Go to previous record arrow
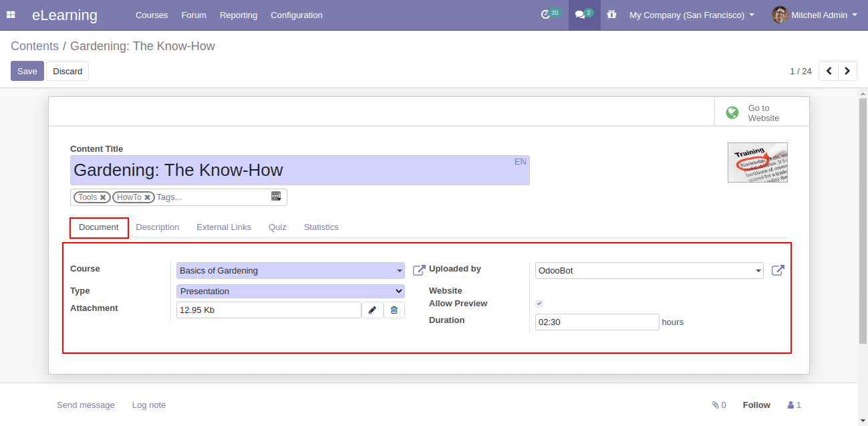 (x=829, y=71)
